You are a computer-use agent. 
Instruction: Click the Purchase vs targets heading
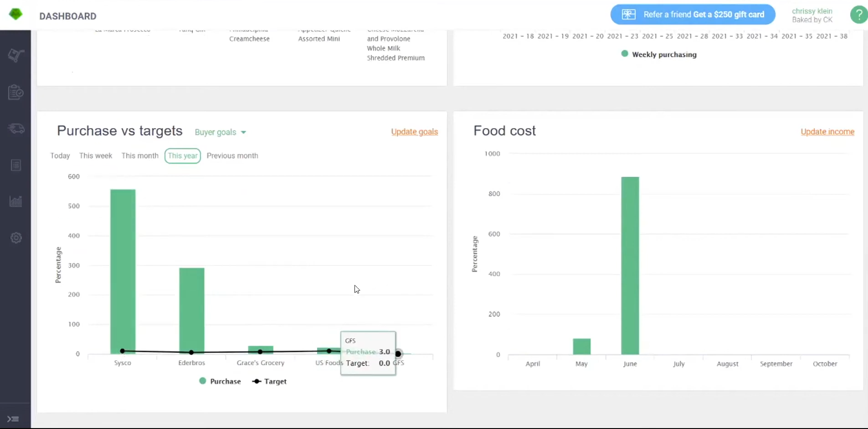[120, 131]
